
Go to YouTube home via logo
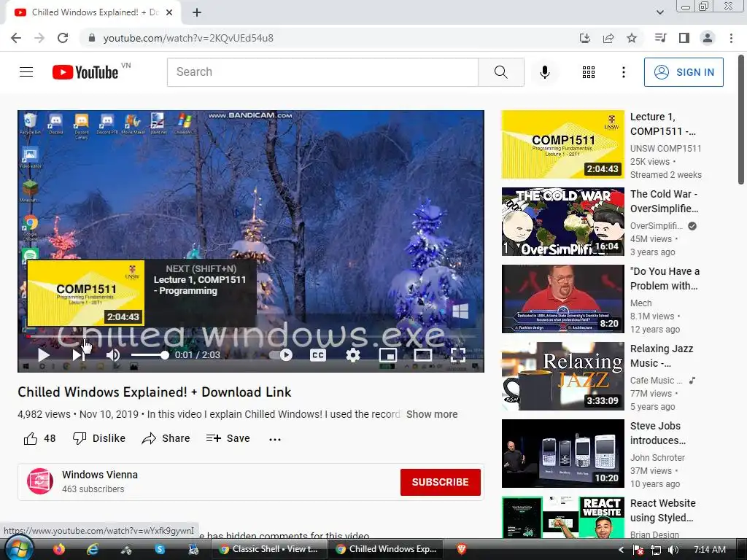[x=85, y=72]
